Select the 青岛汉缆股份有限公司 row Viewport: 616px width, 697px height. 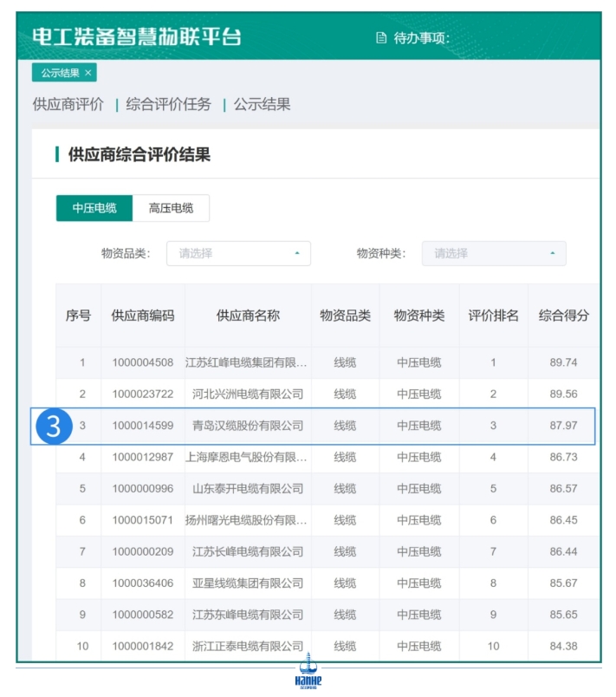[x=248, y=426]
